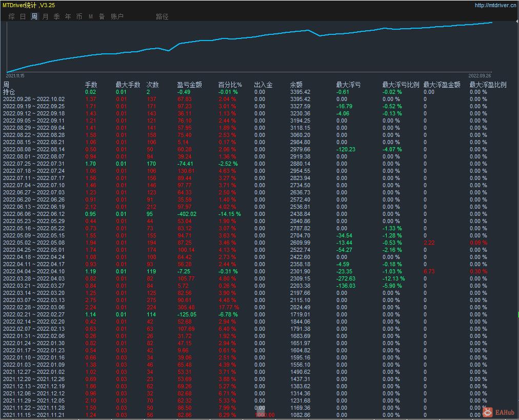Select the 持仓 open positions row

[9, 92]
